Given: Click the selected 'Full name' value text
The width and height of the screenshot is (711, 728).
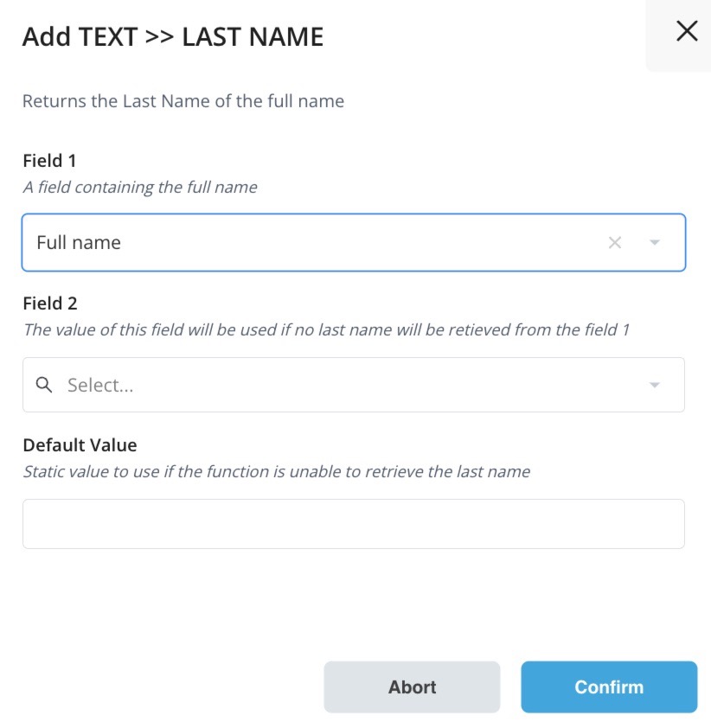Looking at the screenshot, I should pyautogui.click(x=79, y=242).
